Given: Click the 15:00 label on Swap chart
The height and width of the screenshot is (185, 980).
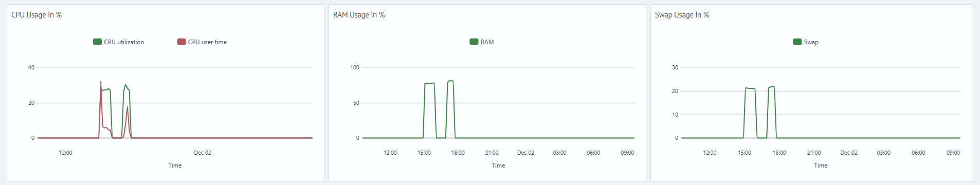Looking at the screenshot, I should tap(745, 153).
